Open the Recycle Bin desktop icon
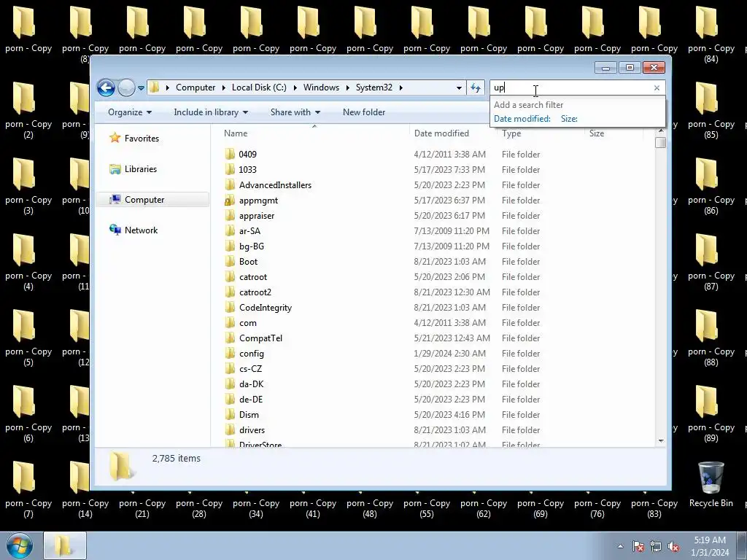 [711, 484]
